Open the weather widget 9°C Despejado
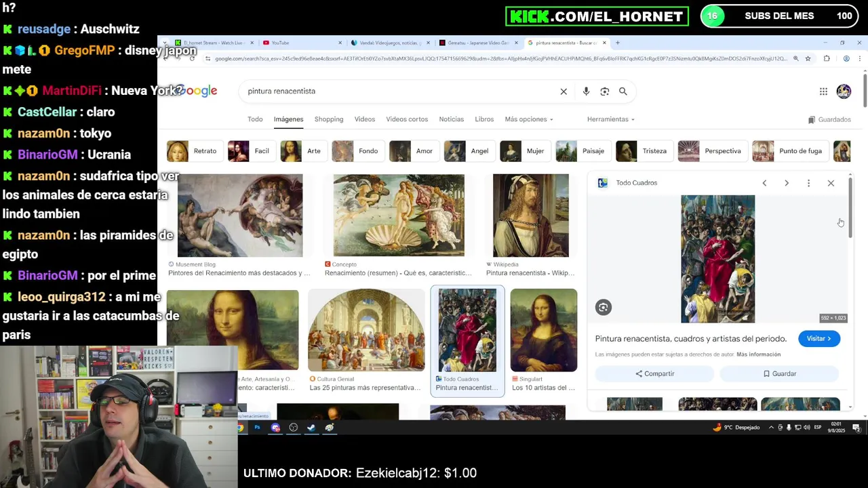The height and width of the screenshot is (488, 868). 736,428
